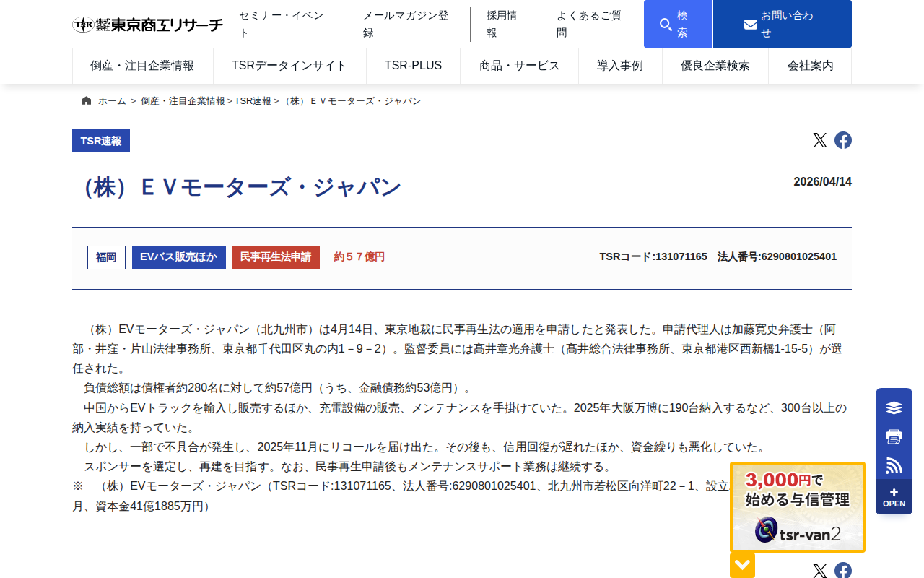Click the printer icon in side panel

(894, 436)
